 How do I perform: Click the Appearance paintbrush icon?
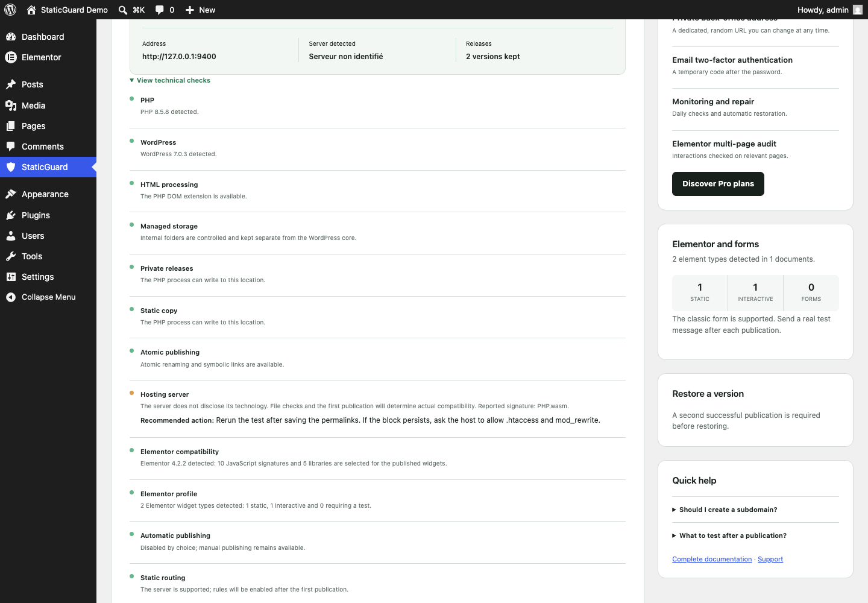coord(11,194)
